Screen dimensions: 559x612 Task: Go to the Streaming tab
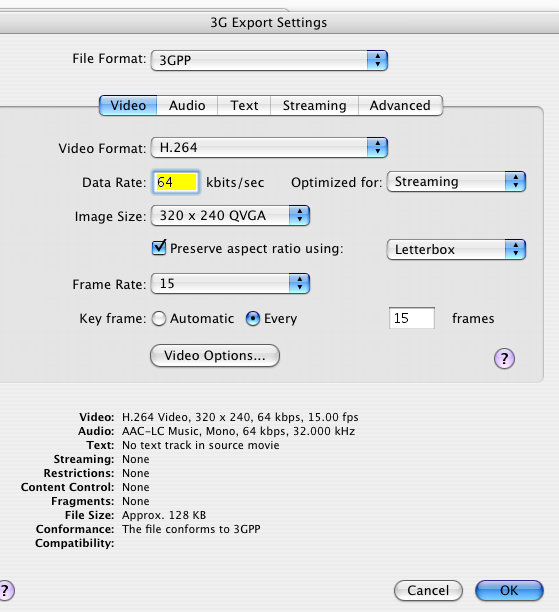coord(314,105)
